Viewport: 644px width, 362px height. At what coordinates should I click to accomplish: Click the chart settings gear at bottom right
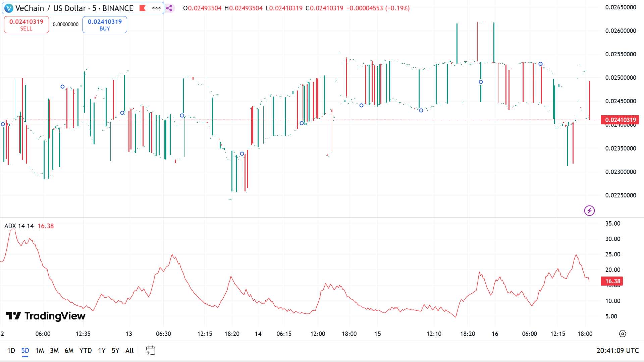[623, 333]
